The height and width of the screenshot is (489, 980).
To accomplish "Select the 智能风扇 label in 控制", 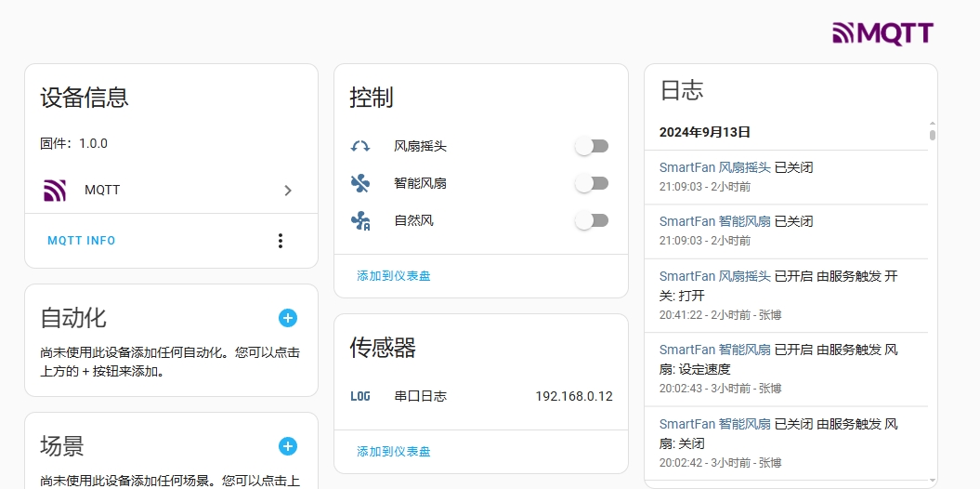I will [x=420, y=183].
